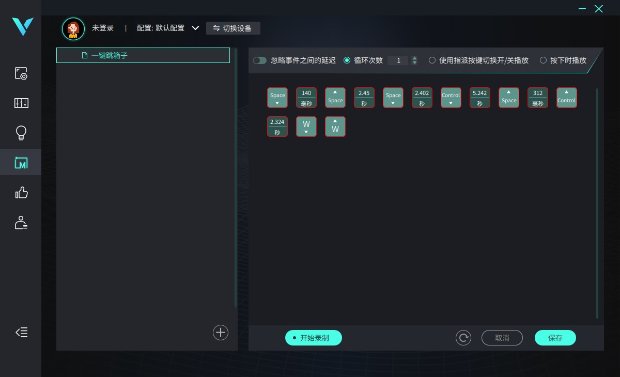
Task: Select the 按下时播放 play-while-pressed radio option
Action: click(543, 61)
